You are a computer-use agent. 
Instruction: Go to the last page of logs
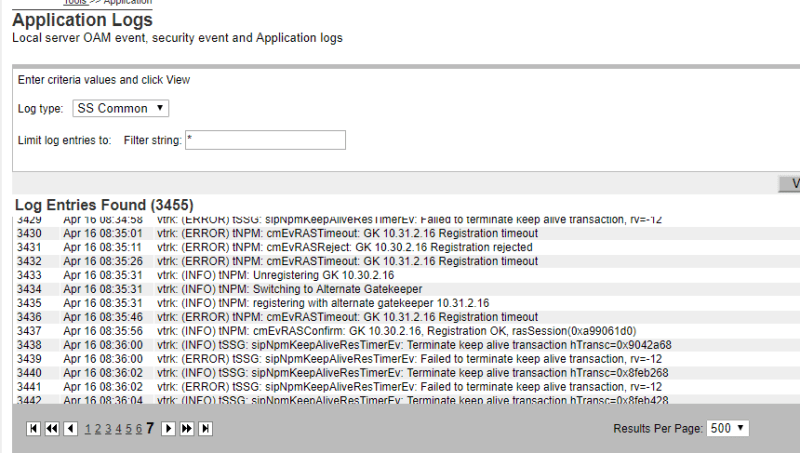[x=205, y=429]
